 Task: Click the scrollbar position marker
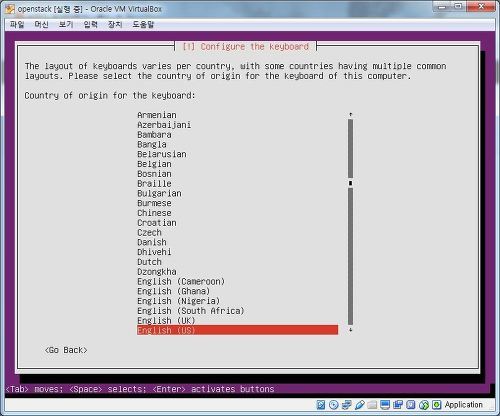350,183
